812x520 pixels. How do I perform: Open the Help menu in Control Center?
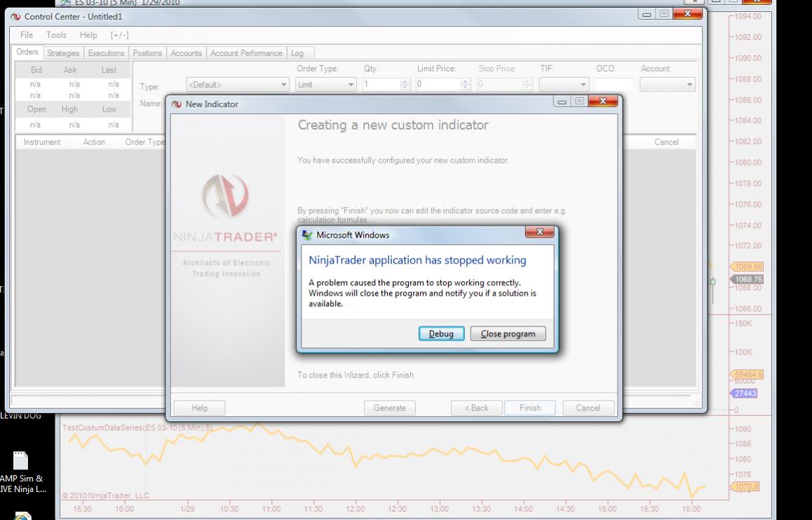[x=88, y=34]
